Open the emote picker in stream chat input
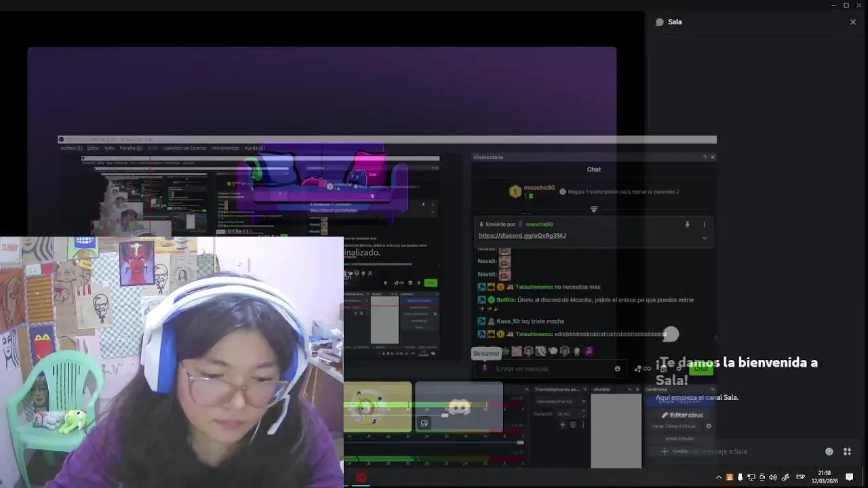 tap(617, 369)
